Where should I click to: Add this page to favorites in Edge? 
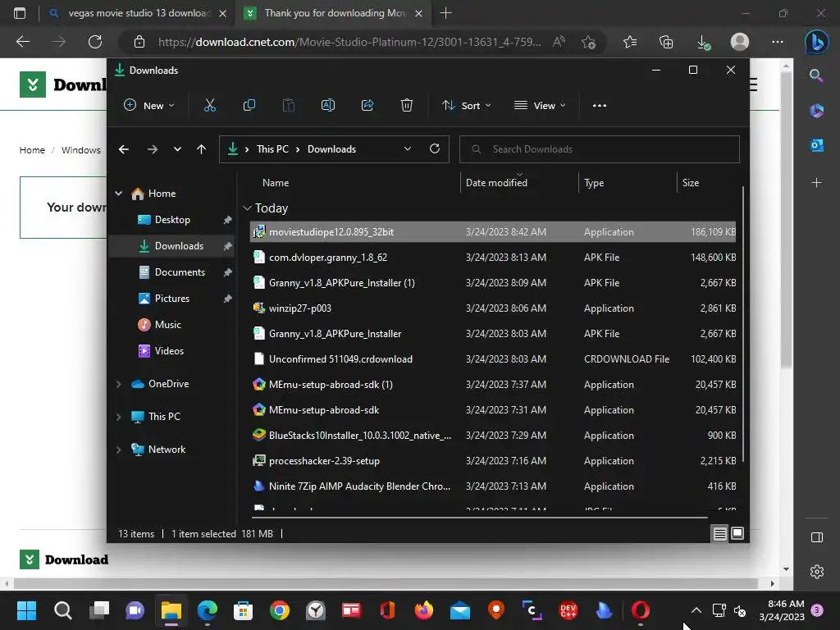(x=588, y=42)
